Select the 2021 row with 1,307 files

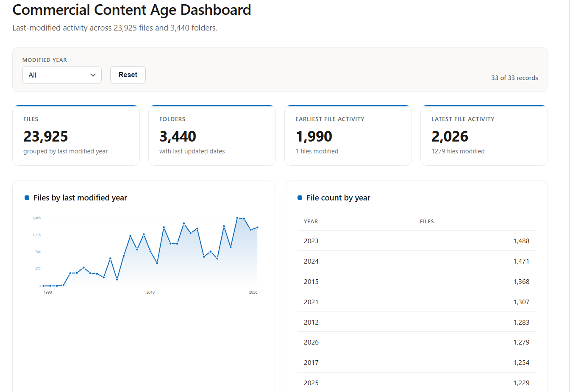[417, 302]
